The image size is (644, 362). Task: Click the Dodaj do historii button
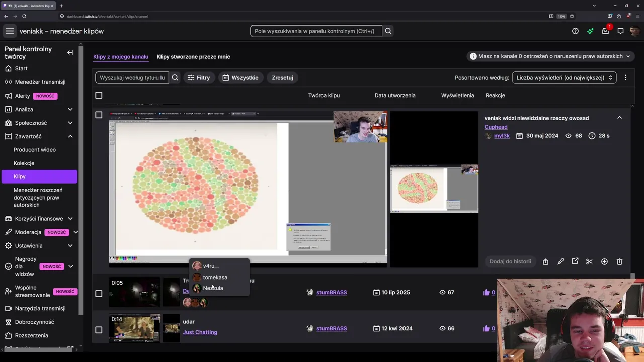[x=510, y=261]
